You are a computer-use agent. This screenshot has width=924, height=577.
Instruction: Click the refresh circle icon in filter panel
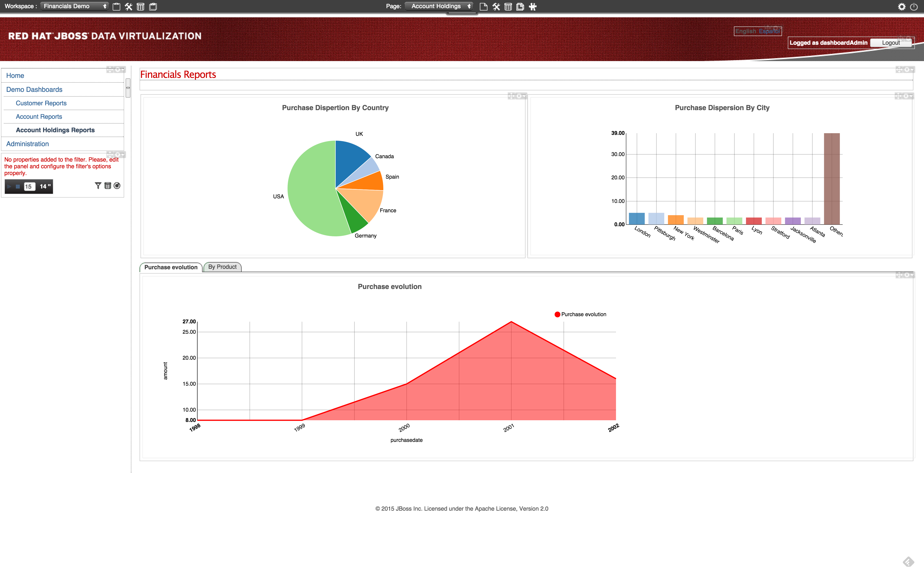117,186
